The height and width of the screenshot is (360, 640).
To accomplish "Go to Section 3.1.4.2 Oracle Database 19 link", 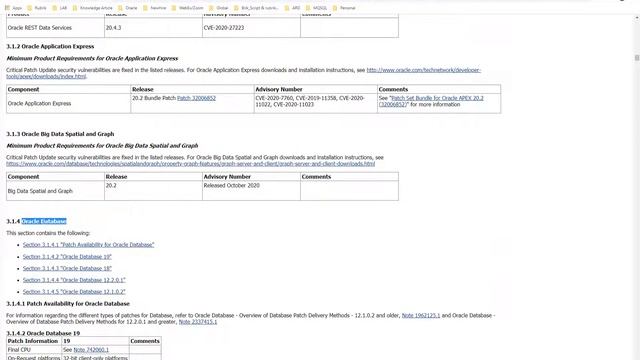I will click(67, 257).
